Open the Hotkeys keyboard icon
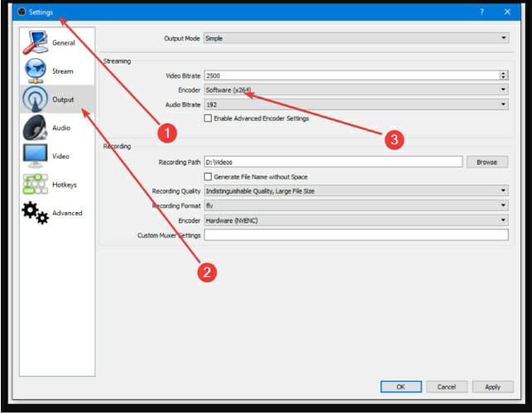The height and width of the screenshot is (414, 532). (35, 184)
